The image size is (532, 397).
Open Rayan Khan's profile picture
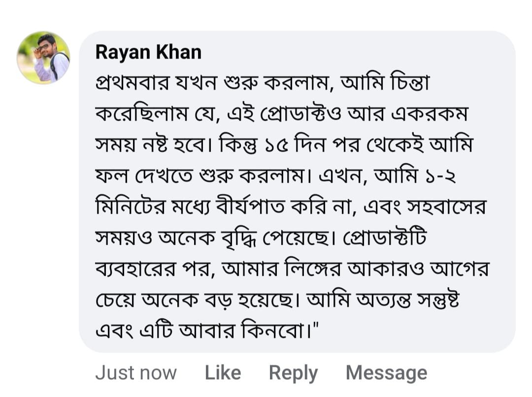43,58
